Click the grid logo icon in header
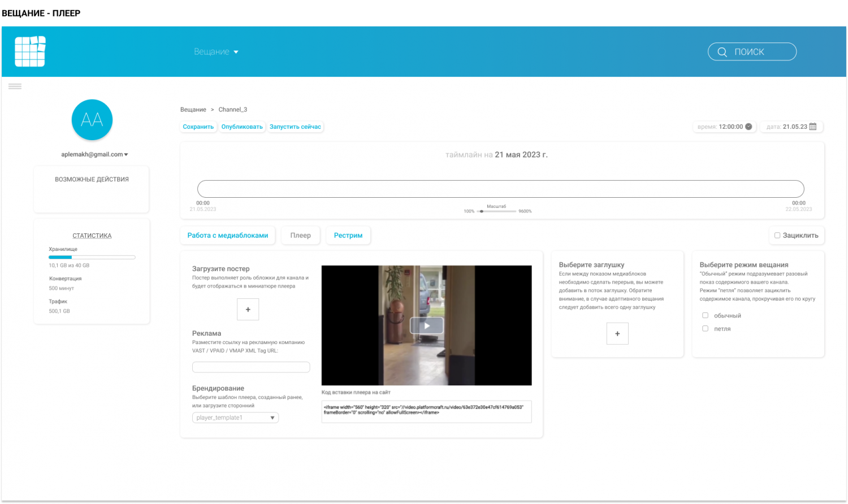This screenshot has height=504, width=848. pyautogui.click(x=30, y=51)
